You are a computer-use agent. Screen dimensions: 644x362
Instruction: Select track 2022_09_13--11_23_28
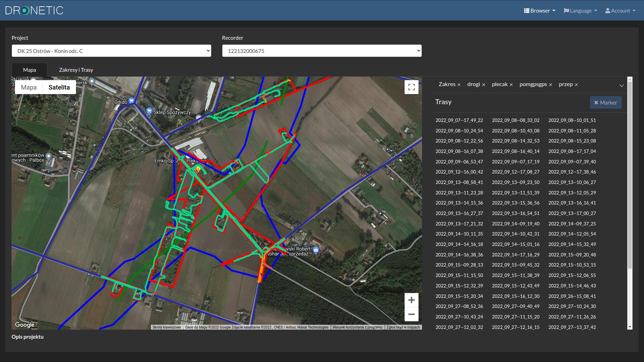[459, 193]
